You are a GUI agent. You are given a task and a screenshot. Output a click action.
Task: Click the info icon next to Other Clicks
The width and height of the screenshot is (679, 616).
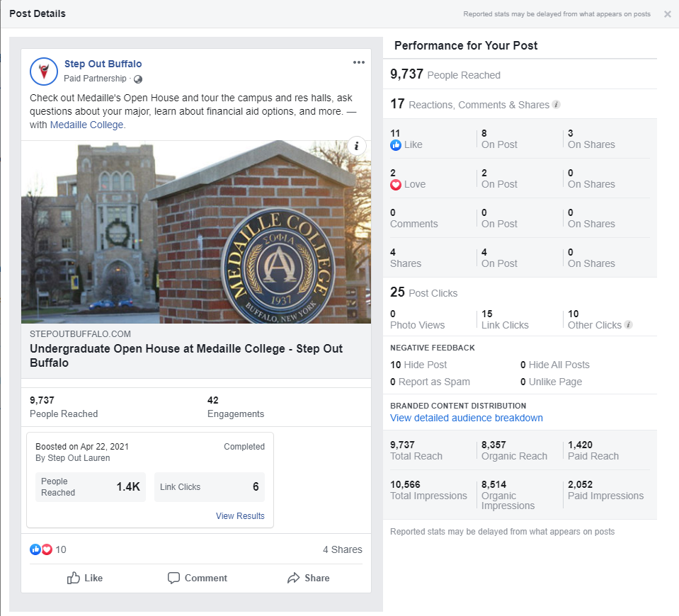[x=629, y=325]
